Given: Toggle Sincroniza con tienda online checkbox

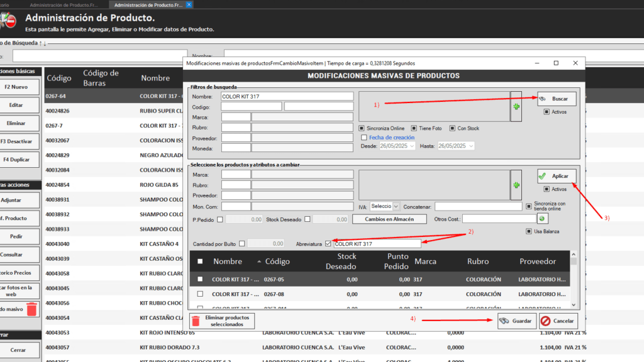Looking at the screenshot, I should tap(529, 206).
